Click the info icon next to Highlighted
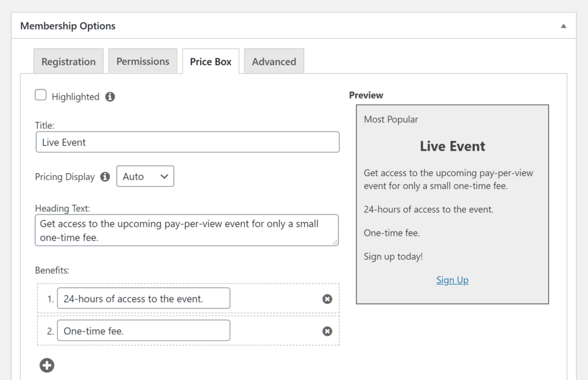The image size is (588, 380). tap(109, 96)
